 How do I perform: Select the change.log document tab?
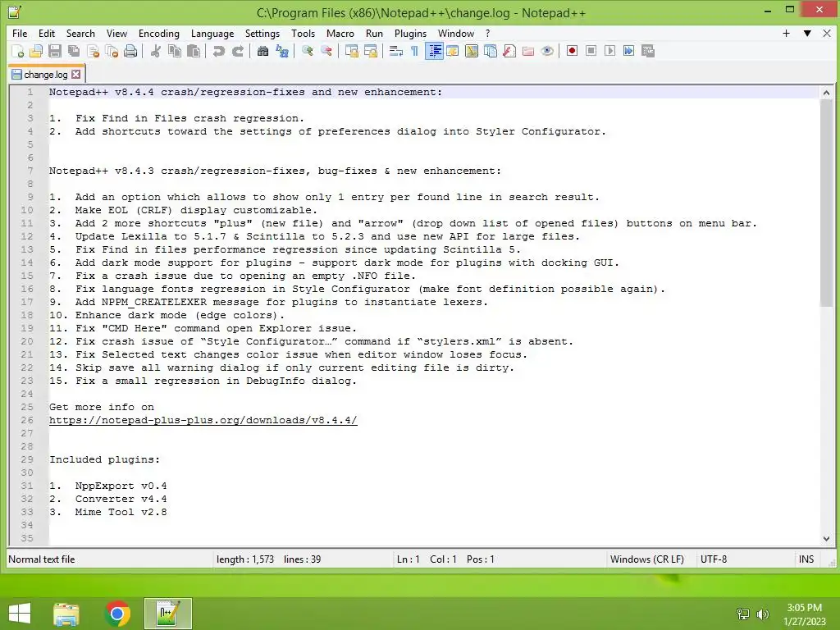[x=46, y=75]
